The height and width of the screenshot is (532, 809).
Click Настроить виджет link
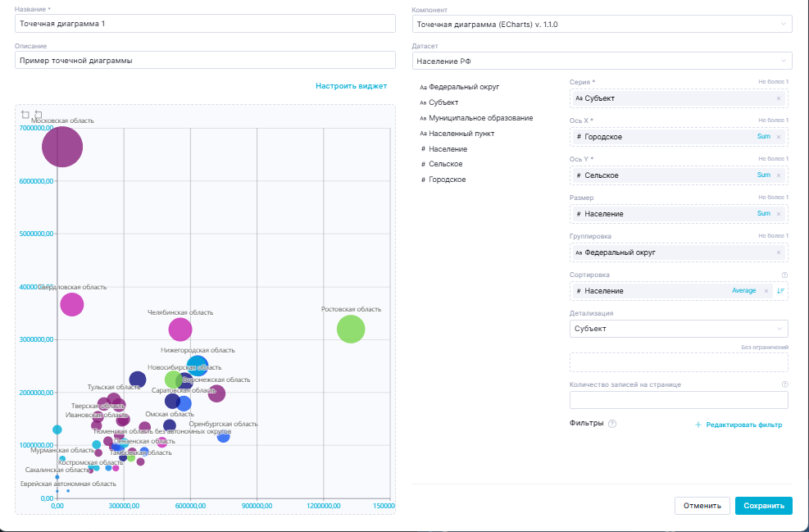click(x=351, y=85)
